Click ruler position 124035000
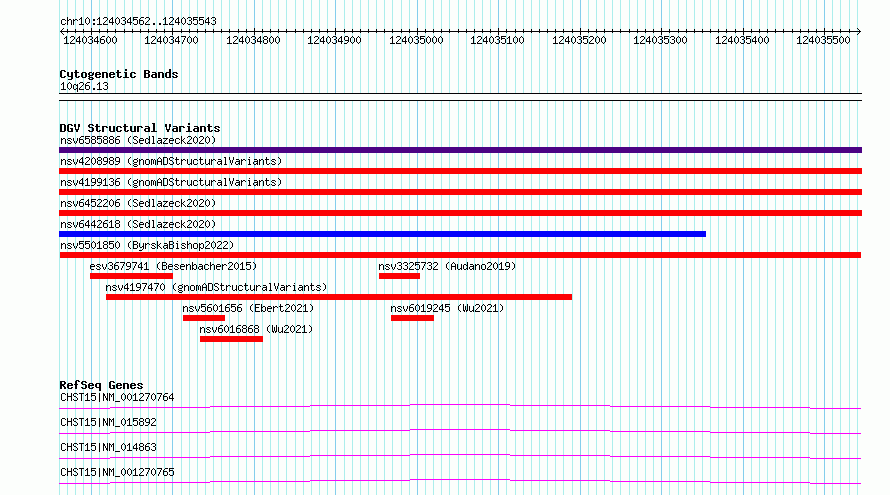This screenshot has width=890, height=495. (x=416, y=40)
